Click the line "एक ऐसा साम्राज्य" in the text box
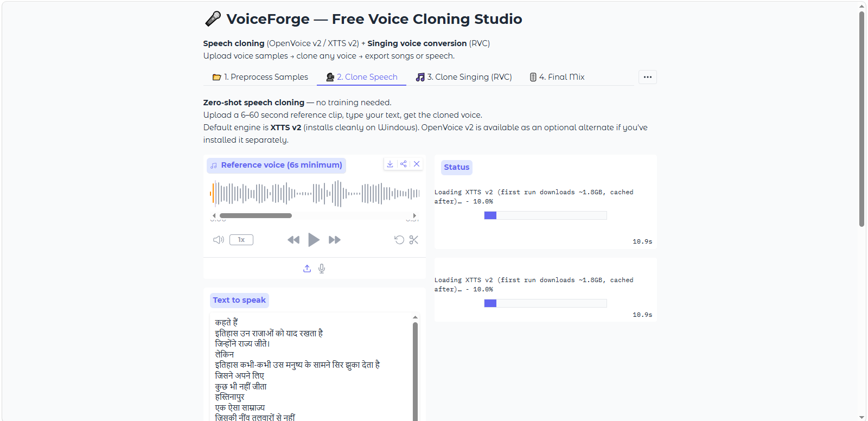The image size is (868, 421). 240,407
